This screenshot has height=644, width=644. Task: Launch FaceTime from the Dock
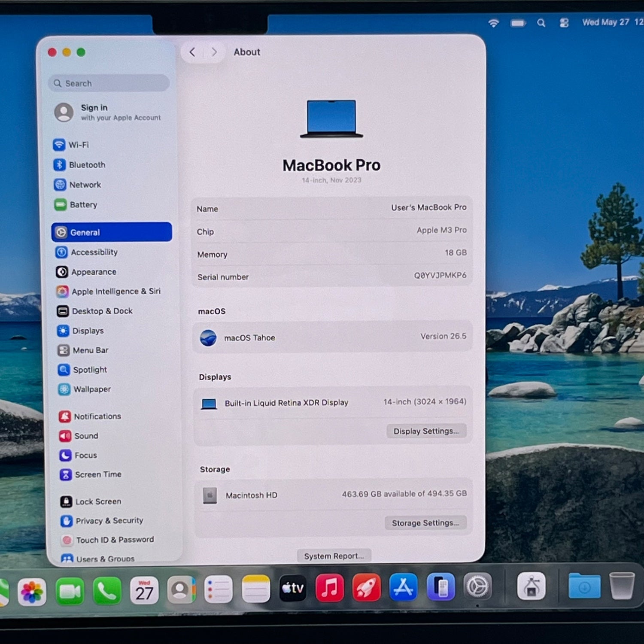(x=70, y=592)
